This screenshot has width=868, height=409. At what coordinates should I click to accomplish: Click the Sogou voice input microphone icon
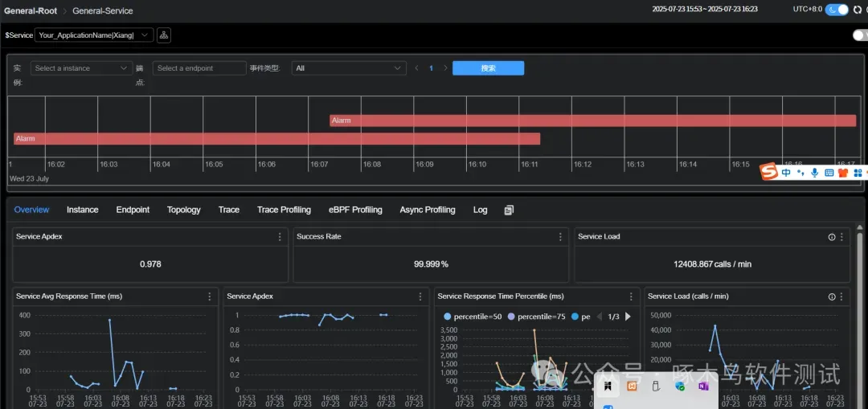pyautogui.click(x=814, y=173)
